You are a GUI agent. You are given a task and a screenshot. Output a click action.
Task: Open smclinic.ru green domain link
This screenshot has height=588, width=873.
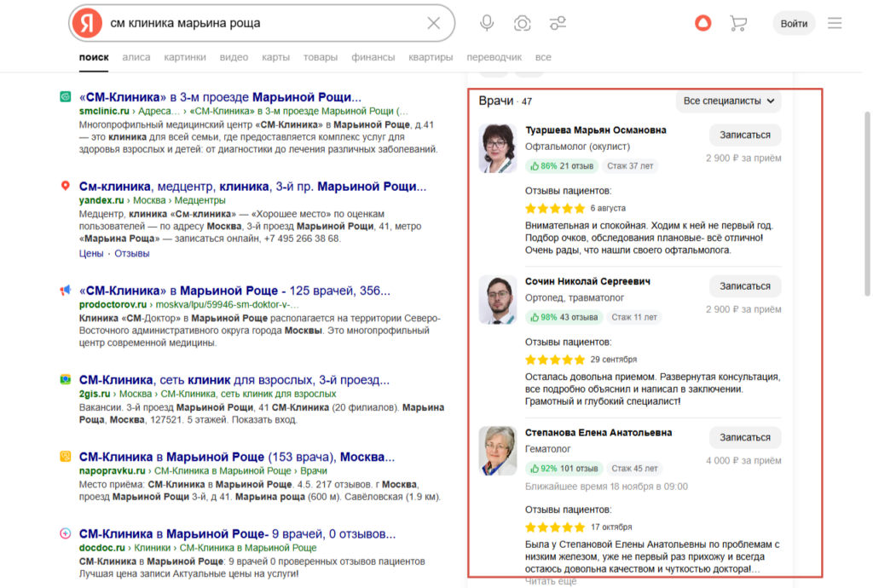104,112
